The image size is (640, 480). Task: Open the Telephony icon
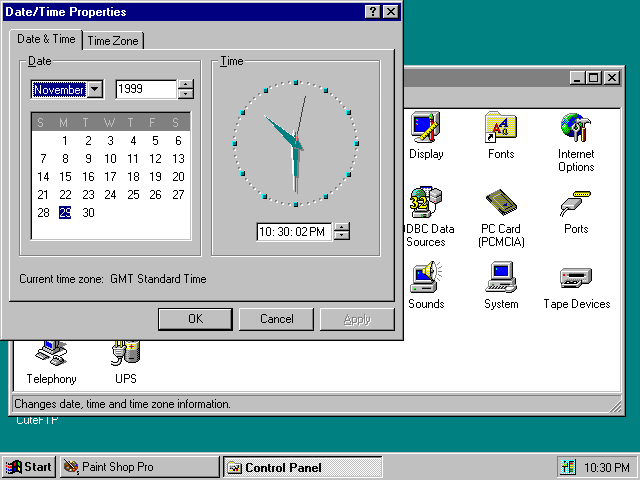tap(51, 353)
